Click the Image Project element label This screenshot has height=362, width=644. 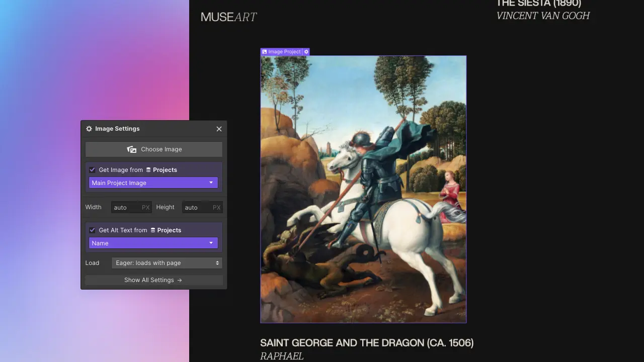(281, 52)
